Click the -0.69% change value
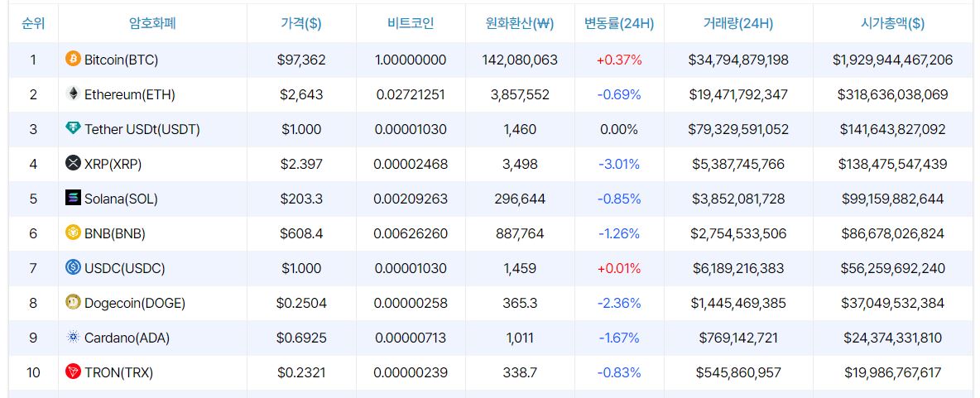Screen dimensions: 980x398 click(619, 95)
